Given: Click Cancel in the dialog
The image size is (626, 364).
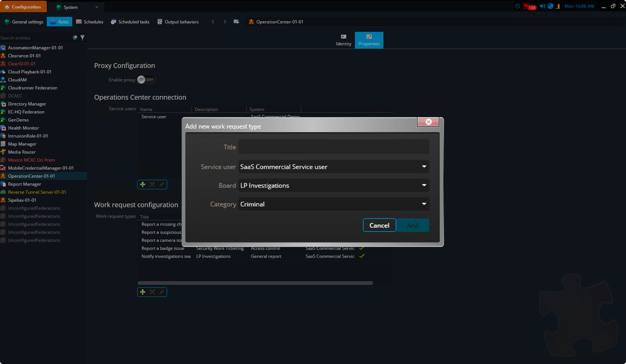Looking at the screenshot, I should pos(379,225).
